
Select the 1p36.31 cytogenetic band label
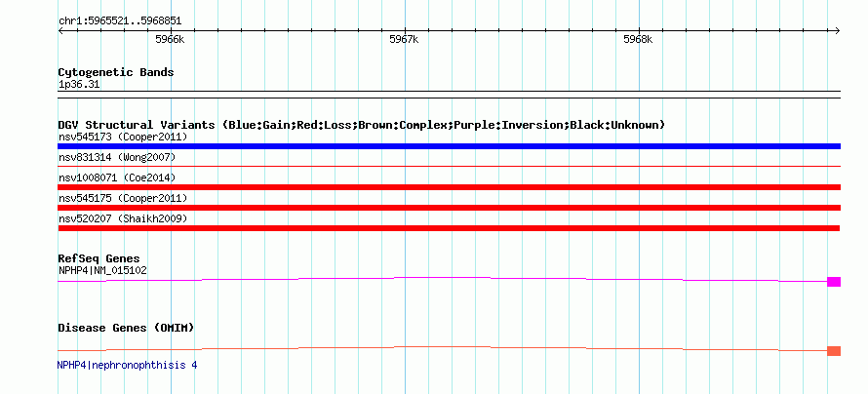pyautogui.click(x=79, y=85)
